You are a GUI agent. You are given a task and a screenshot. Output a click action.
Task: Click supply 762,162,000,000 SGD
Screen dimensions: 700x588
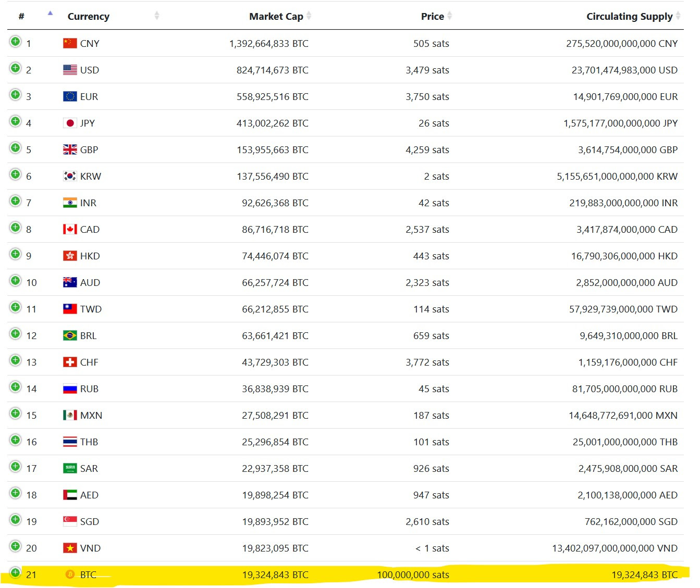click(631, 521)
